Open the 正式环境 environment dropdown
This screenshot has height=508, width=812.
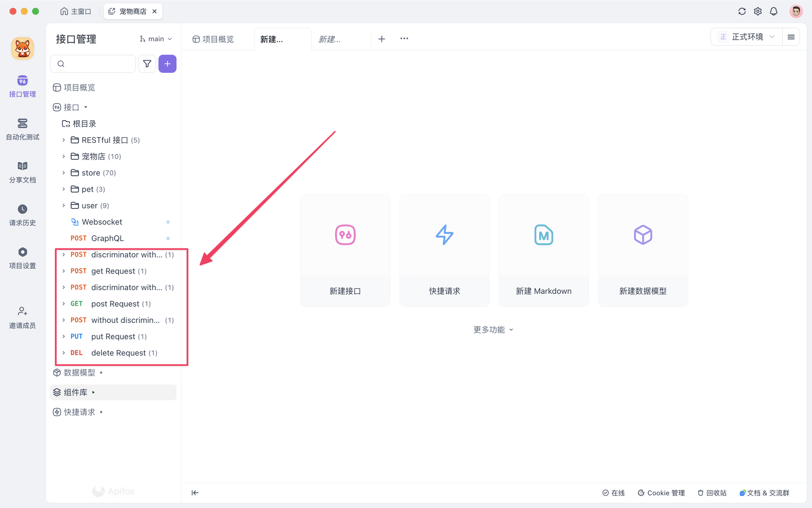pyautogui.click(x=747, y=37)
